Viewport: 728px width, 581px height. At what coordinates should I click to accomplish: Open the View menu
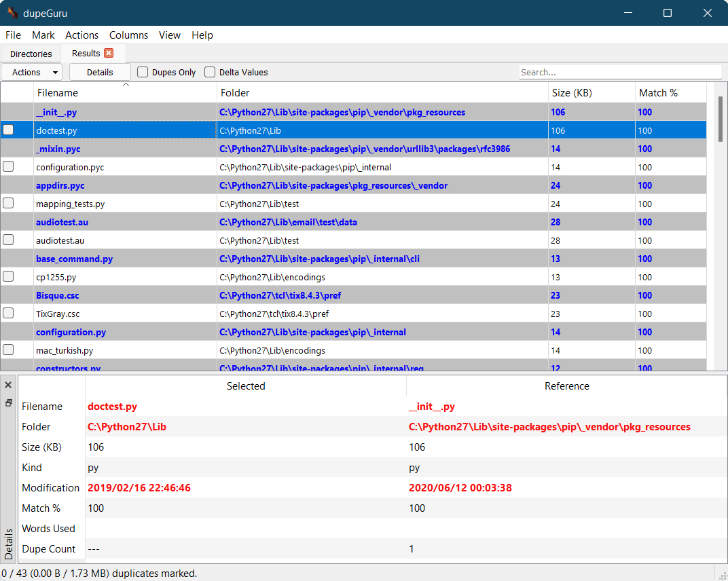click(x=169, y=35)
